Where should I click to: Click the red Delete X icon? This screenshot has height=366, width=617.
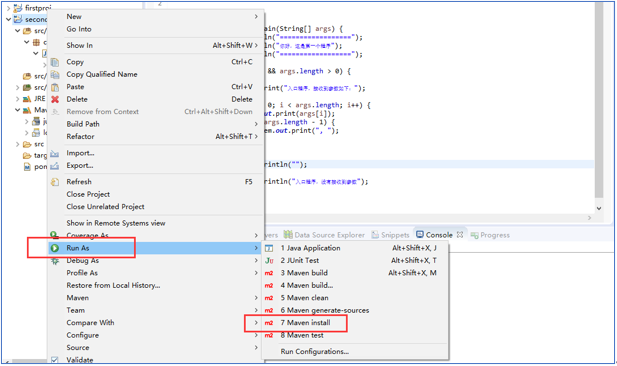click(55, 100)
